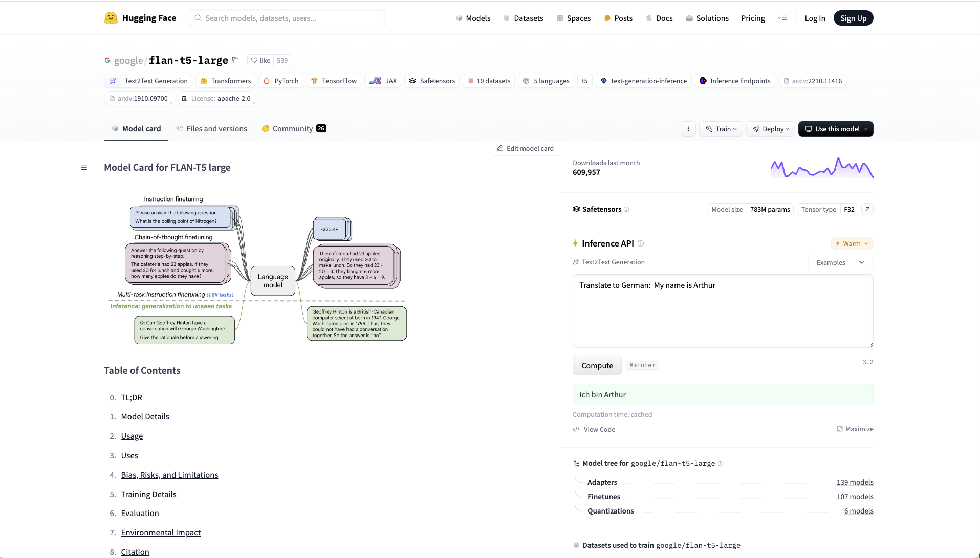This screenshot has height=558, width=980.
Task: Open the Deploy dropdown
Action: click(x=771, y=129)
